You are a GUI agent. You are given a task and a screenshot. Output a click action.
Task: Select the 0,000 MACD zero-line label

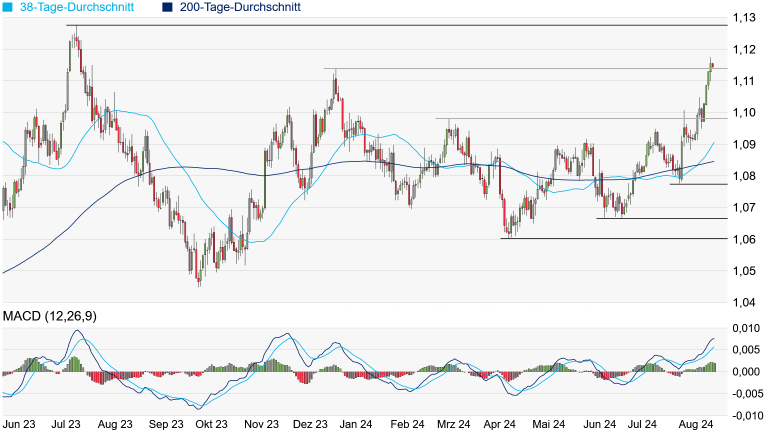click(x=744, y=372)
